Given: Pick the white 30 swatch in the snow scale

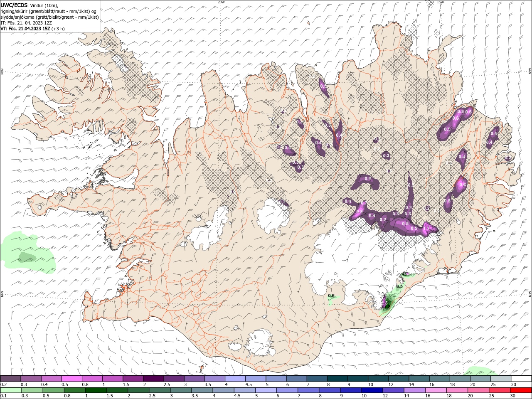Looking at the screenshot, I should 521,379.
